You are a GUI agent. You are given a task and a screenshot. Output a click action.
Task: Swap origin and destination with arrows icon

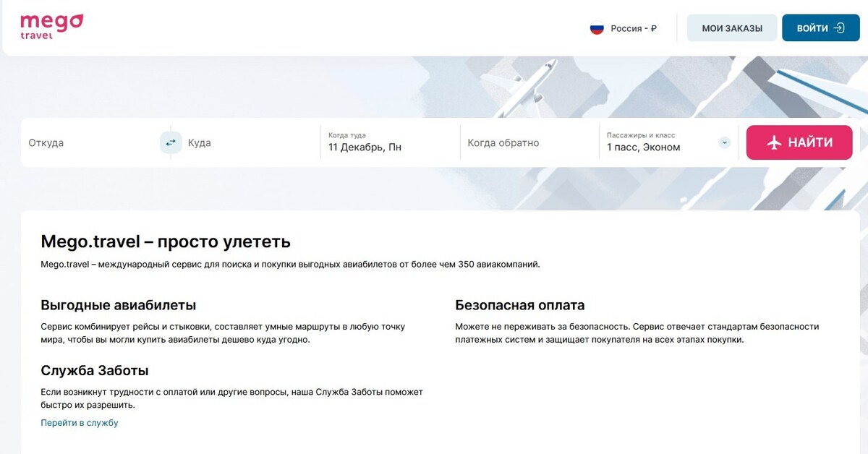(x=171, y=142)
